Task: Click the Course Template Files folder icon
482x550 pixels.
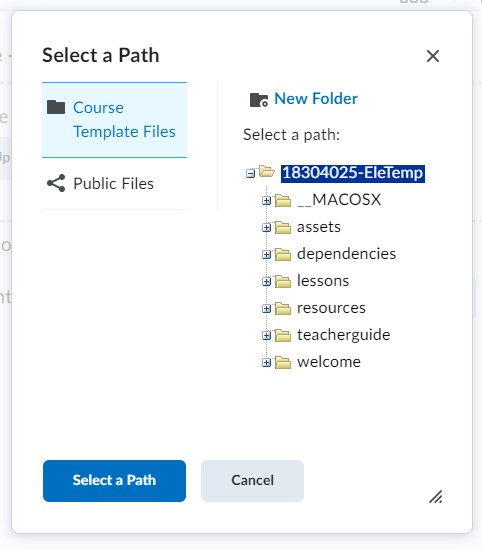Action: (x=56, y=107)
